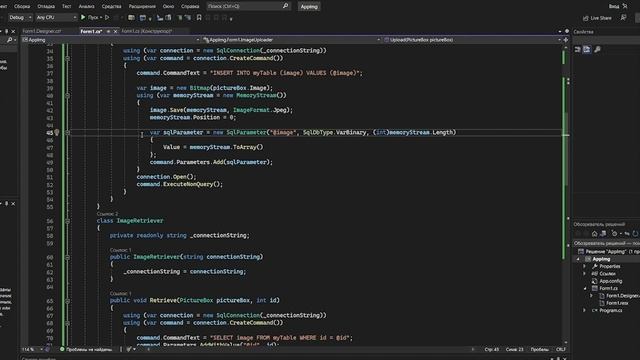The width and height of the screenshot is (640, 360).
Task: Collapse the Appimg project node
Action: pos(578,259)
